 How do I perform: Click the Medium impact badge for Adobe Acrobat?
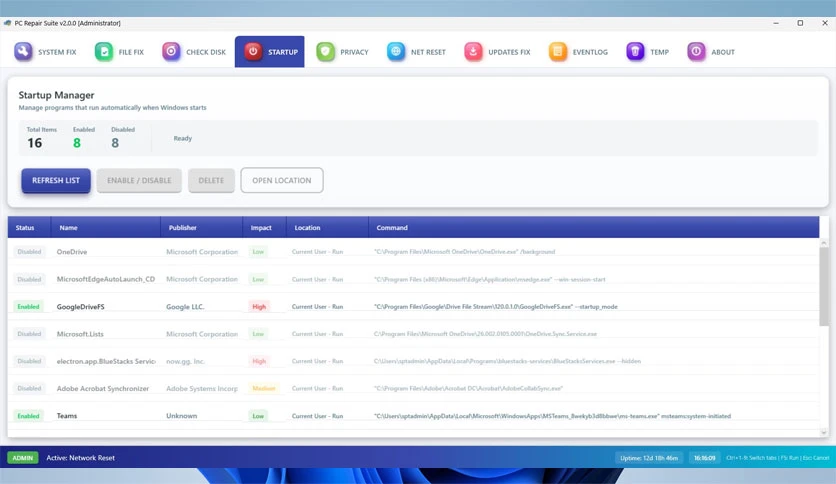coord(263,388)
